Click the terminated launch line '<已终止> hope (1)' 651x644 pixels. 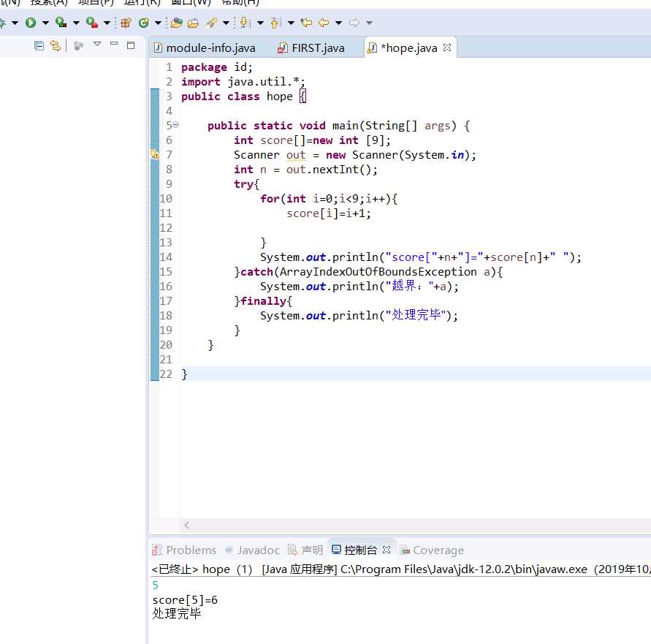(x=202, y=569)
